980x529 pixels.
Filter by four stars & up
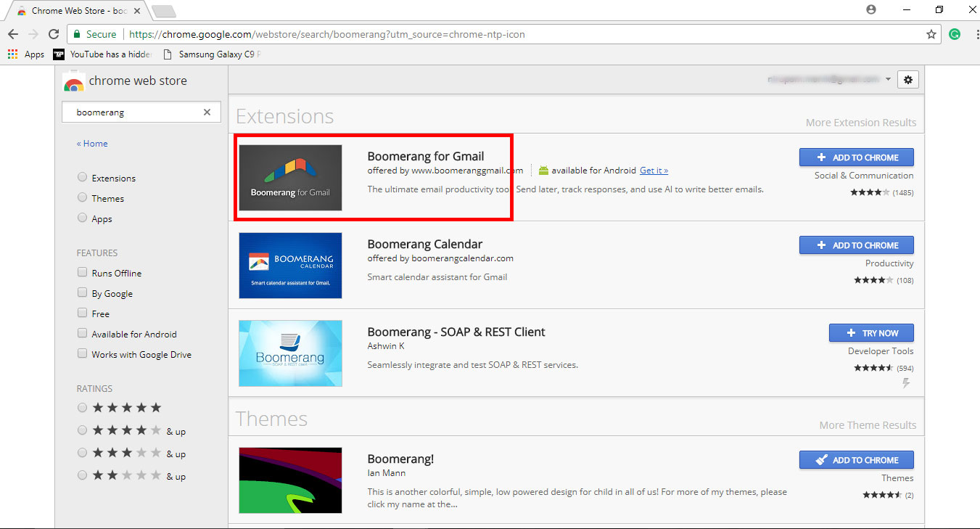(x=82, y=430)
